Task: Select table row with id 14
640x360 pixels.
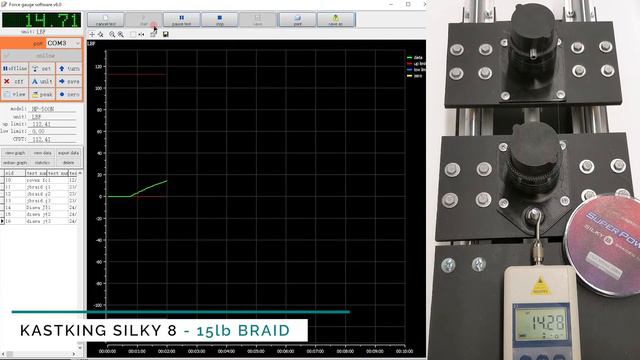Action: coord(40,207)
